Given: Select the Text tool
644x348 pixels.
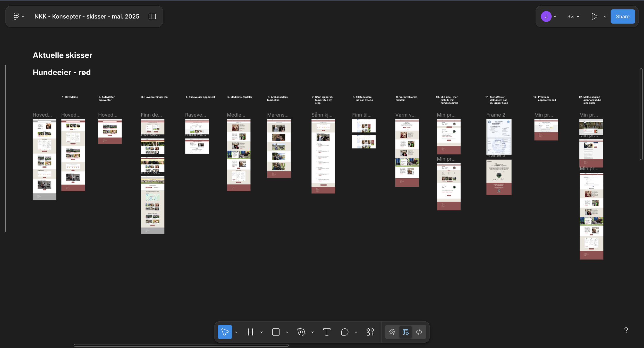Looking at the screenshot, I should (x=327, y=332).
